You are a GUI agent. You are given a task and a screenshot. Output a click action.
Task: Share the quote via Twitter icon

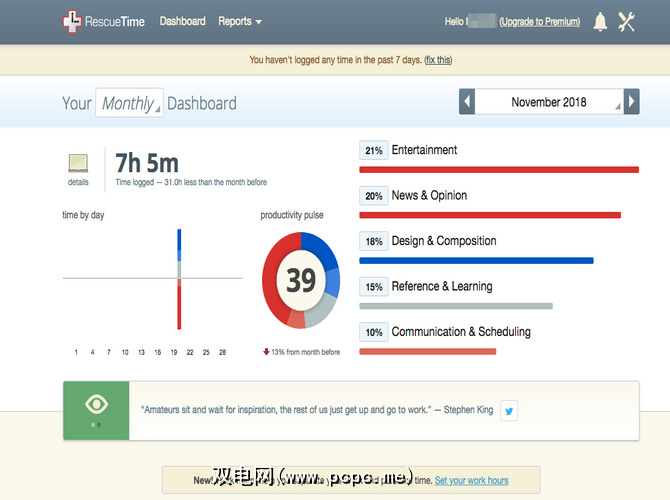click(508, 410)
